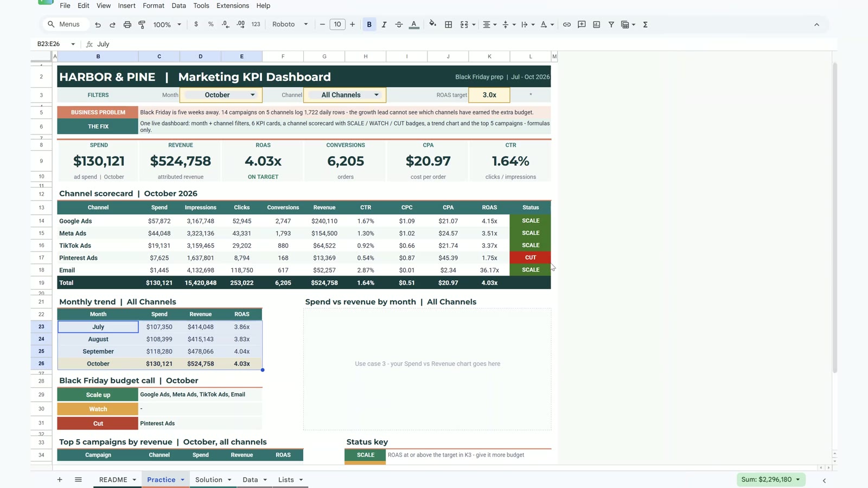Toggle italic formatting
868x488 pixels.
[384, 24]
